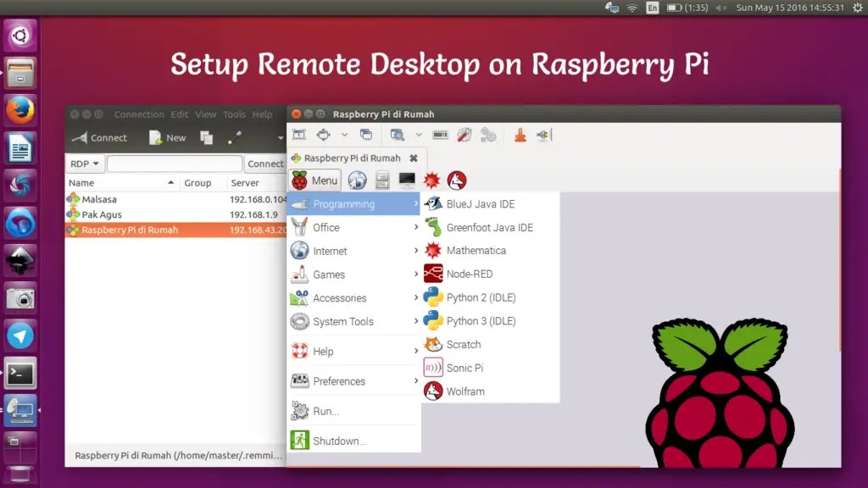The height and width of the screenshot is (488, 868).
Task: Open the screenshot tool dropdown arrow
Action: (x=419, y=134)
